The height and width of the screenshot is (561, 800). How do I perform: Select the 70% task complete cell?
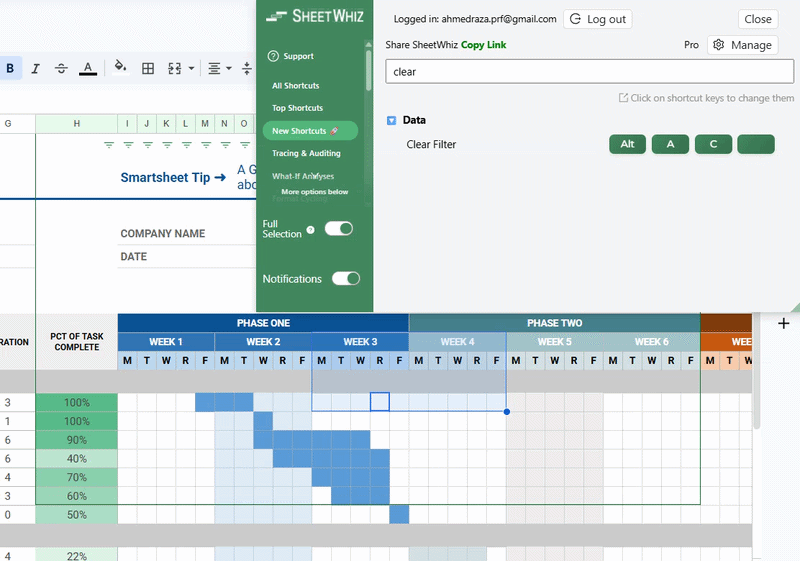coord(77,477)
